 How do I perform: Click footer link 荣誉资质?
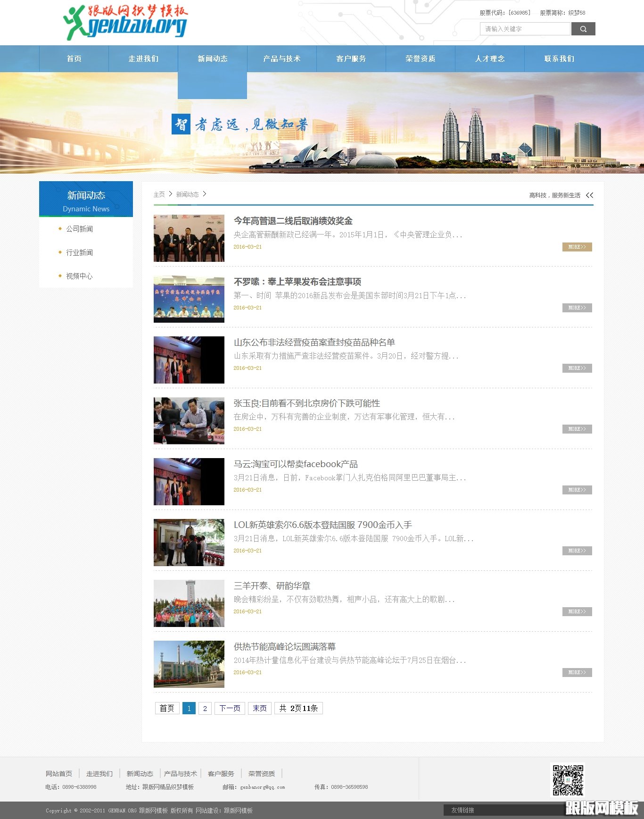(262, 774)
